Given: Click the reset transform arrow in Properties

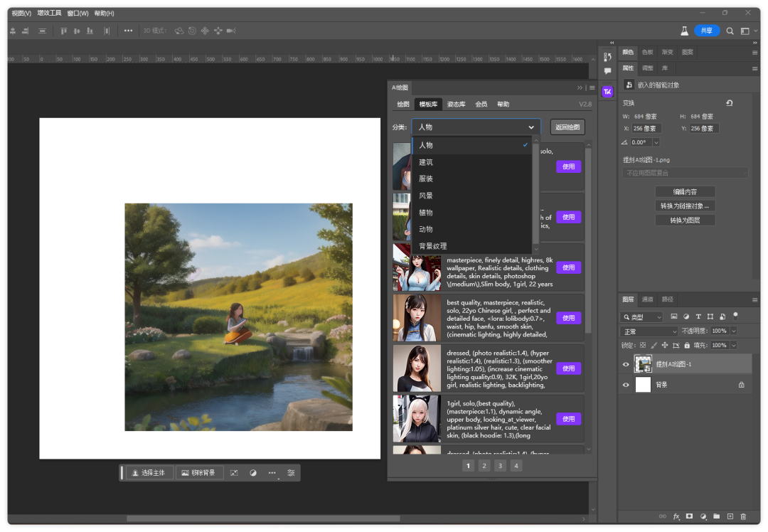Looking at the screenshot, I should [729, 103].
